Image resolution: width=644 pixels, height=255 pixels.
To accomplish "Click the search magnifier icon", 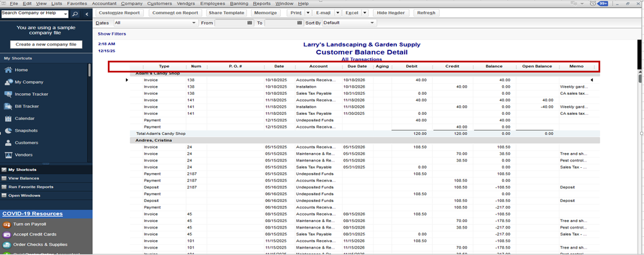I will [x=75, y=14].
